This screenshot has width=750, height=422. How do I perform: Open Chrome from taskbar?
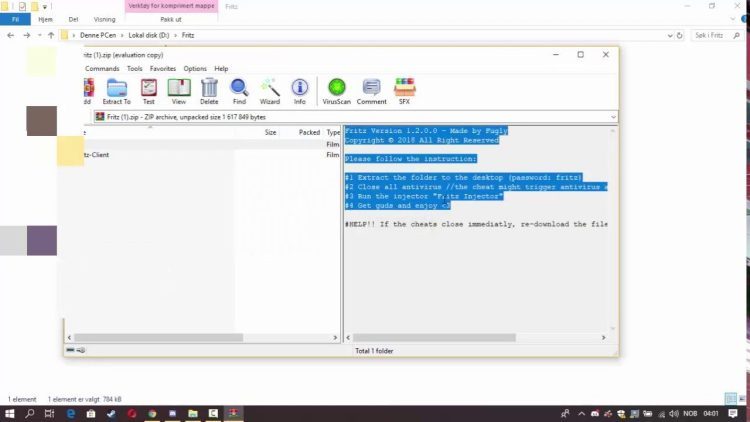point(152,413)
